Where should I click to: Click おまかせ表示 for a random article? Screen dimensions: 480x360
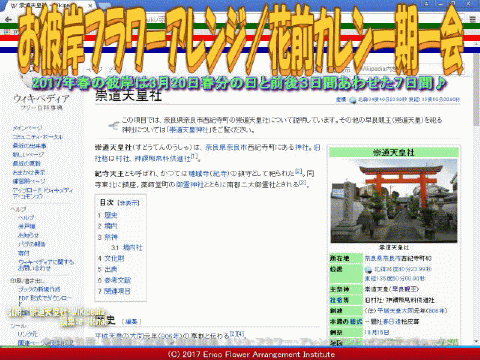(x=29, y=172)
